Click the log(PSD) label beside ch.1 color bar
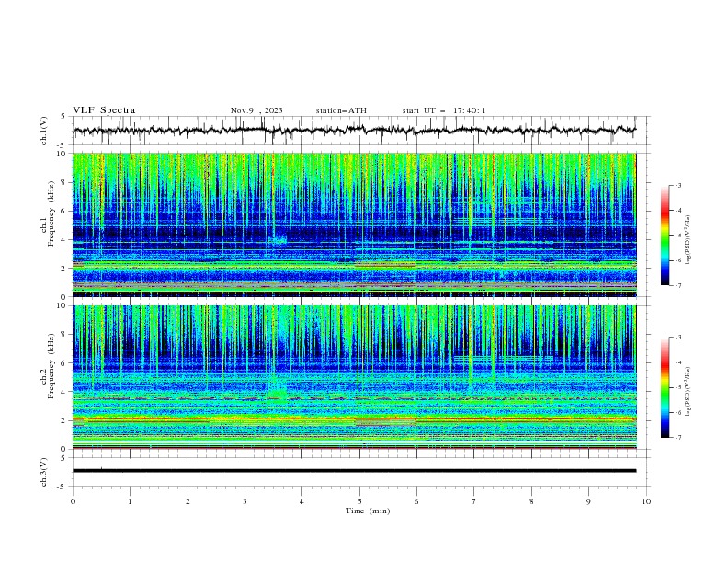728x563 pixels. tap(688, 240)
